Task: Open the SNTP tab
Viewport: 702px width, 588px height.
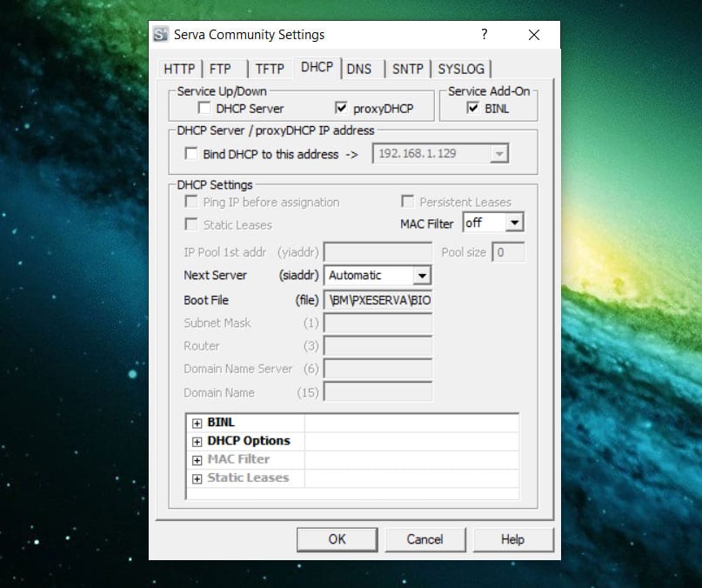Action: pyautogui.click(x=408, y=69)
